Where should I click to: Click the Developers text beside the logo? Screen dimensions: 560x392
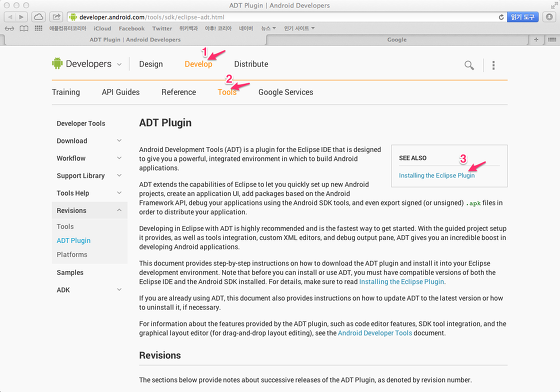(89, 64)
